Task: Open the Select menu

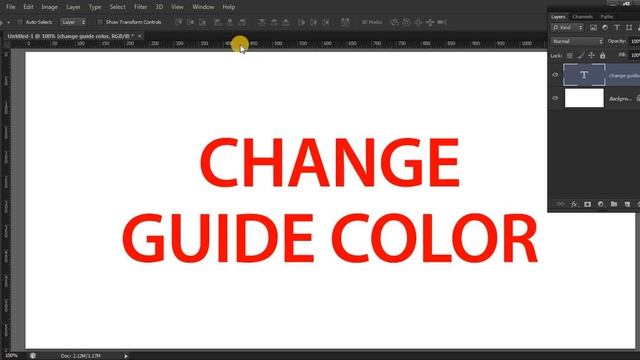Action: pyautogui.click(x=118, y=7)
